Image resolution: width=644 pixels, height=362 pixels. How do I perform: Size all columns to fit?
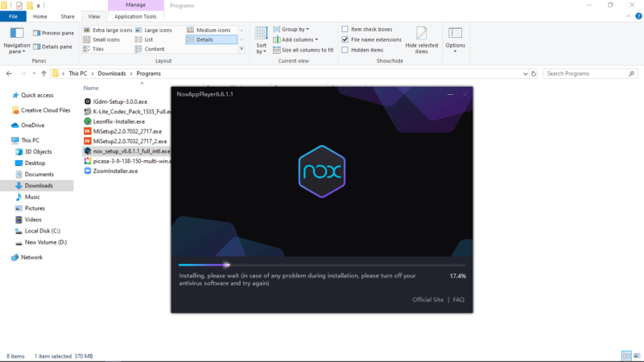pos(303,50)
